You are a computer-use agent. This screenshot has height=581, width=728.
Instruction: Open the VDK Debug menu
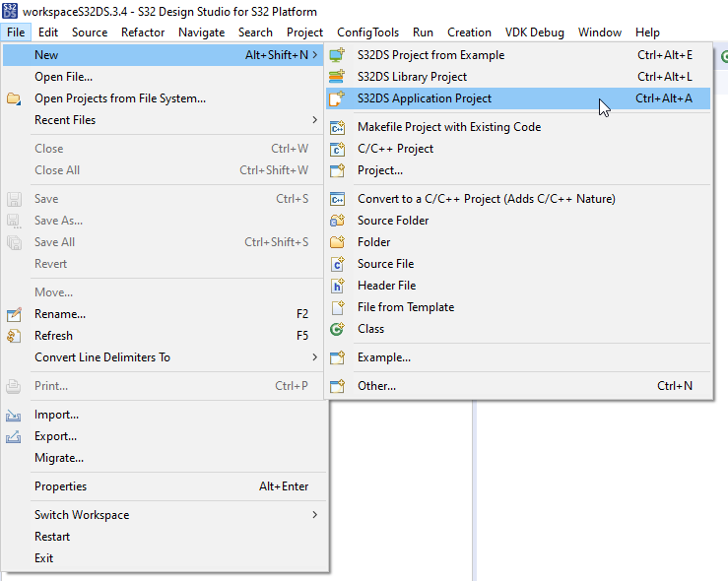pos(534,32)
